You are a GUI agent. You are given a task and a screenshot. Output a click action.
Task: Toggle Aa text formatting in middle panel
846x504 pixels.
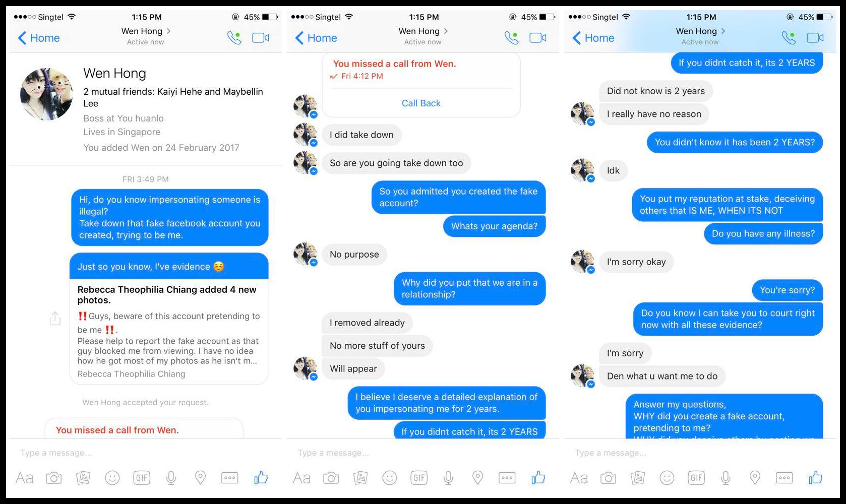coord(301,478)
